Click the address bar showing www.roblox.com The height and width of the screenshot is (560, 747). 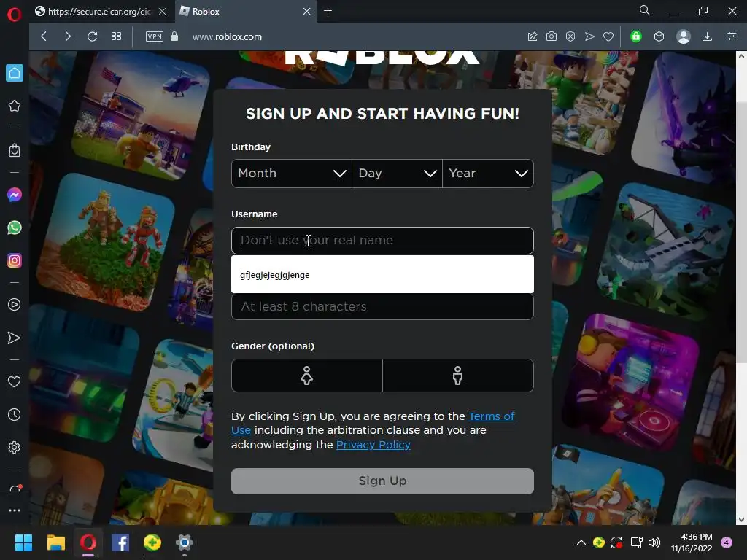pos(227,36)
